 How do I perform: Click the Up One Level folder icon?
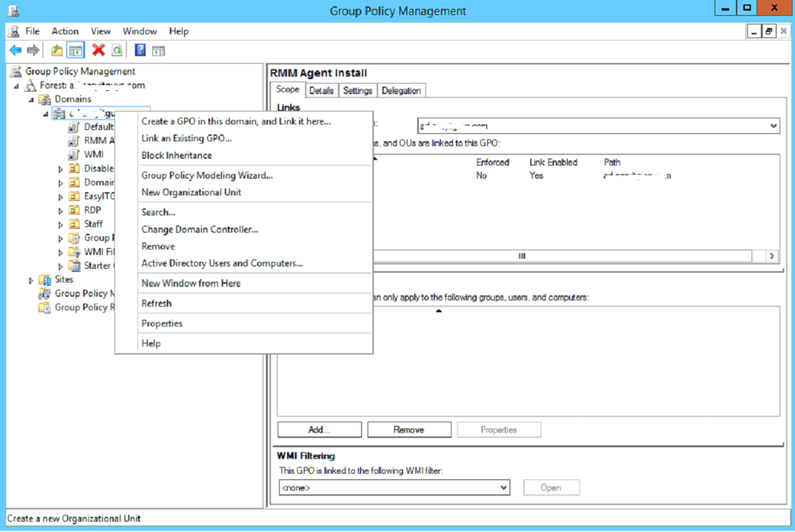click(x=57, y=50)
